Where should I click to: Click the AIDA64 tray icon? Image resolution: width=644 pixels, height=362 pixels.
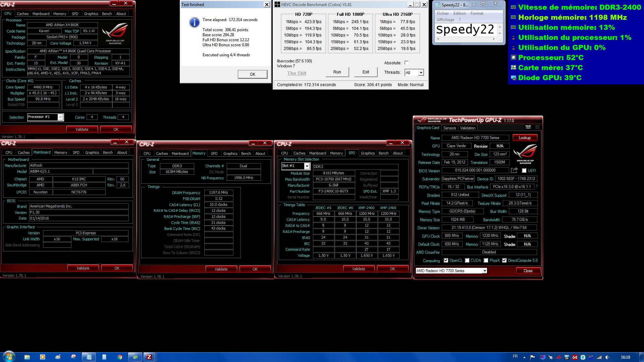(x=575, y=357)
